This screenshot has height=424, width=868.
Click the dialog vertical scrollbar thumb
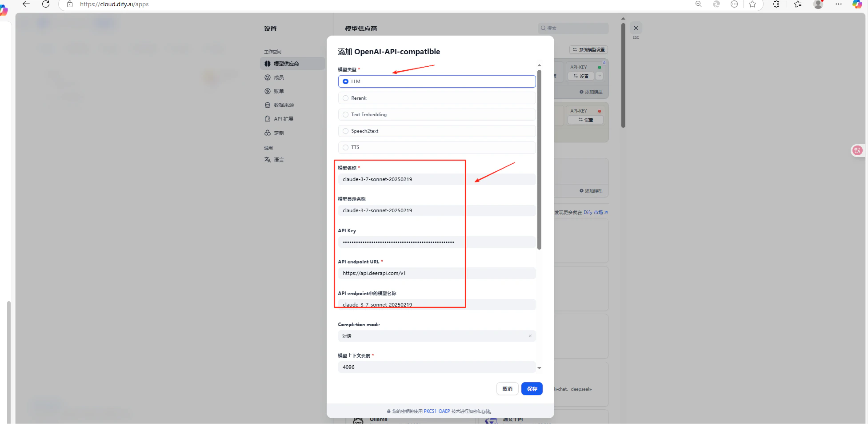coord(539,159)
